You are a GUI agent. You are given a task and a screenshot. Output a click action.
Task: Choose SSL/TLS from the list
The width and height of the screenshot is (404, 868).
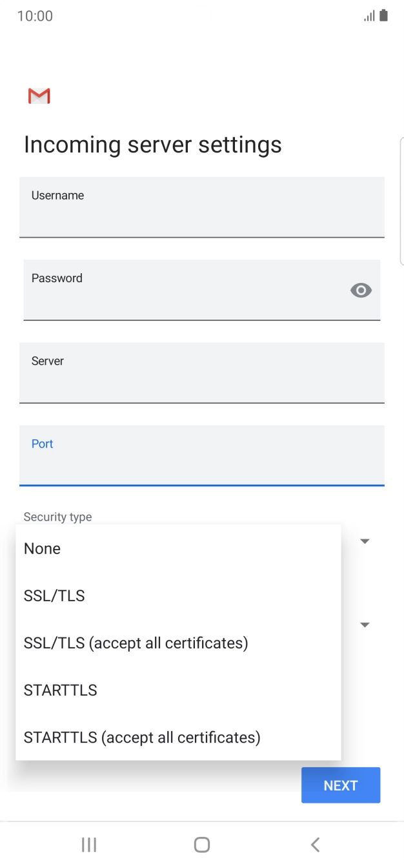54,595
